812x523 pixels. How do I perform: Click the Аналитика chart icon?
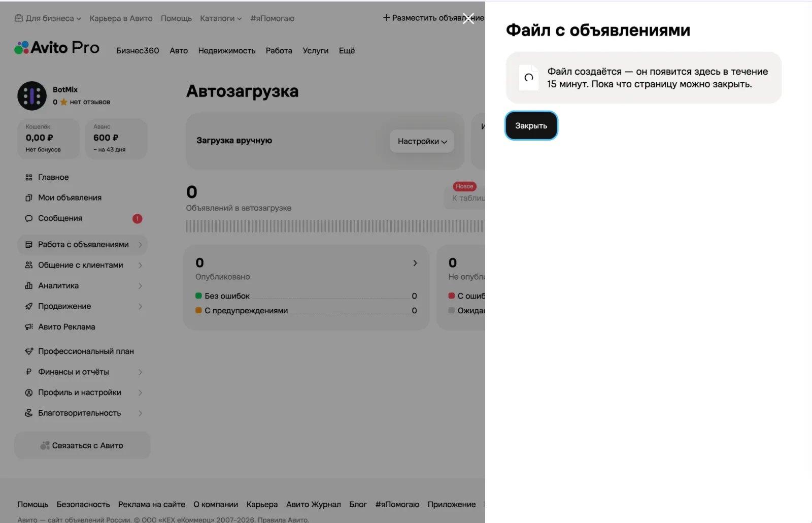pyautogui.click(x=29, y=286)
